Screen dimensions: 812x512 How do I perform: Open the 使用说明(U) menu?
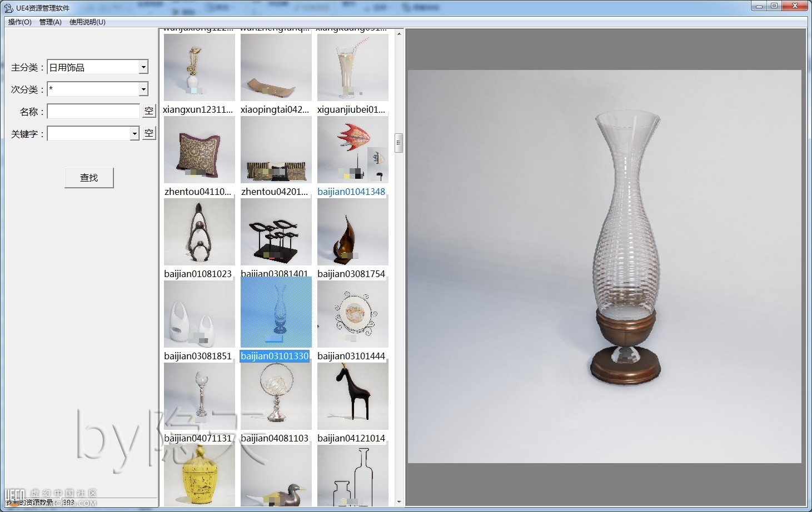87,22
